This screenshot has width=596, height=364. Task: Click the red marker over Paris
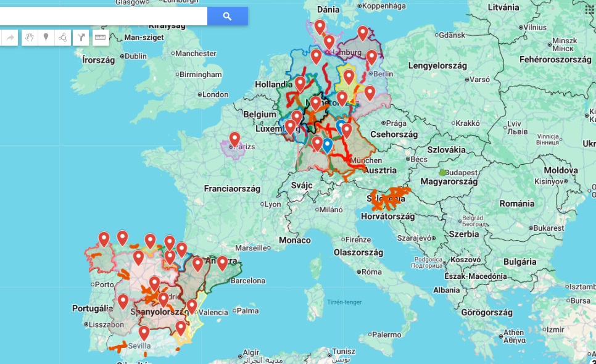[x=234, y=138]
